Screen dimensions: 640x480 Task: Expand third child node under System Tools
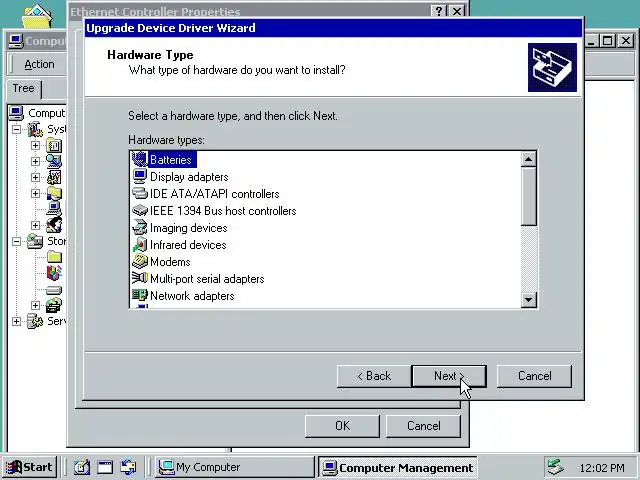point(36,177)
